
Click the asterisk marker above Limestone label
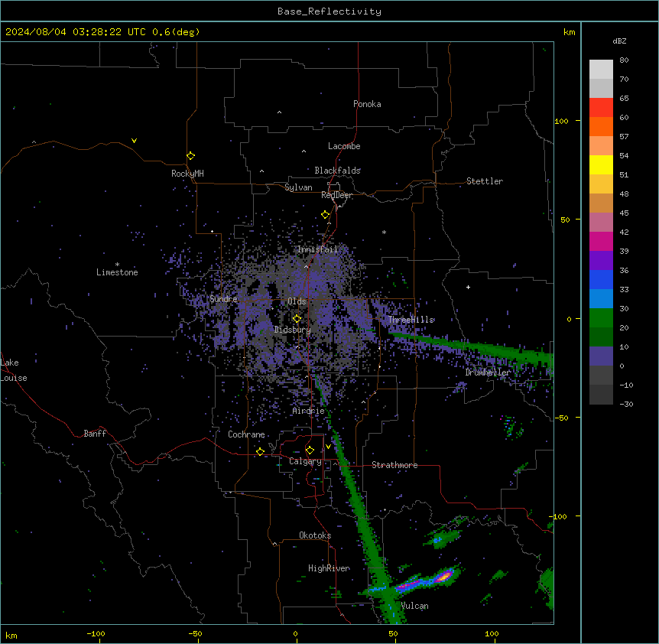pos(117,264)
